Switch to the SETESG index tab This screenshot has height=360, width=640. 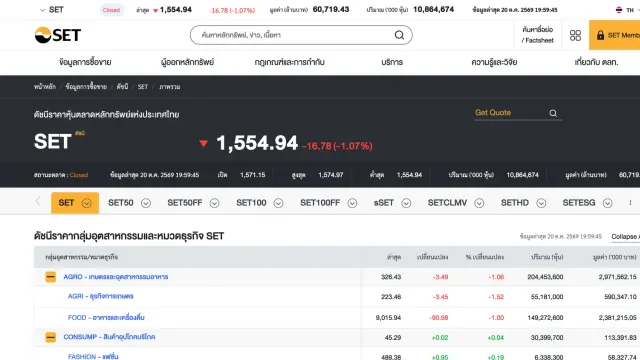coord(579,203)
